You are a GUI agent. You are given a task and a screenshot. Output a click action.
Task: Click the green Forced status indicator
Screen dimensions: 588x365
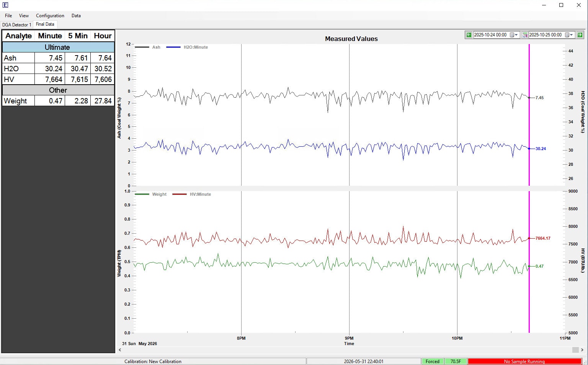pyautogui.click(x=433, y=362)
